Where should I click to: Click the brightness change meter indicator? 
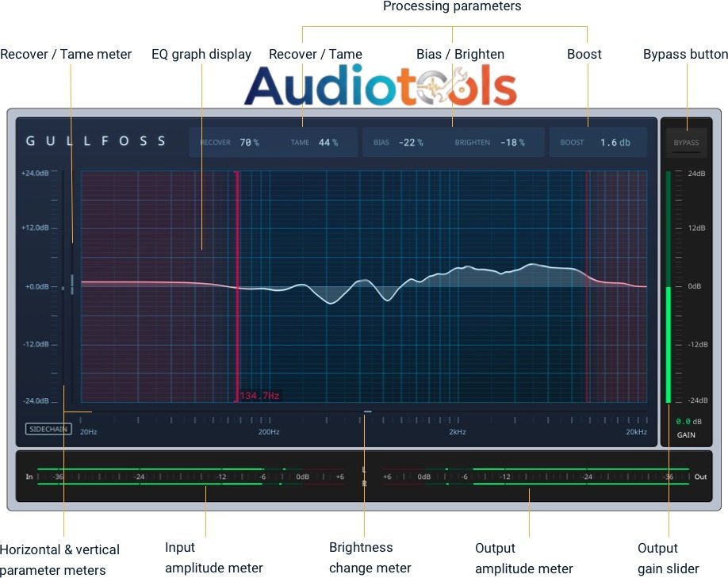[368, 411]
